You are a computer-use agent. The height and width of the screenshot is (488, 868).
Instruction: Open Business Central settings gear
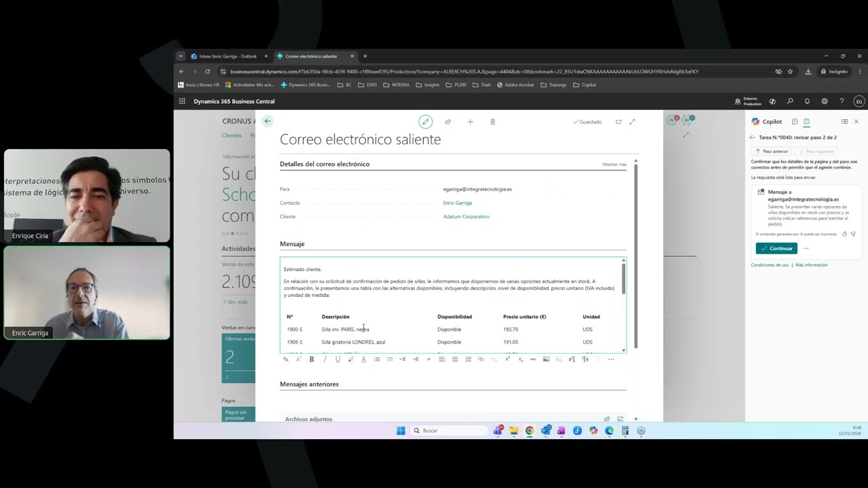(825, 102)
